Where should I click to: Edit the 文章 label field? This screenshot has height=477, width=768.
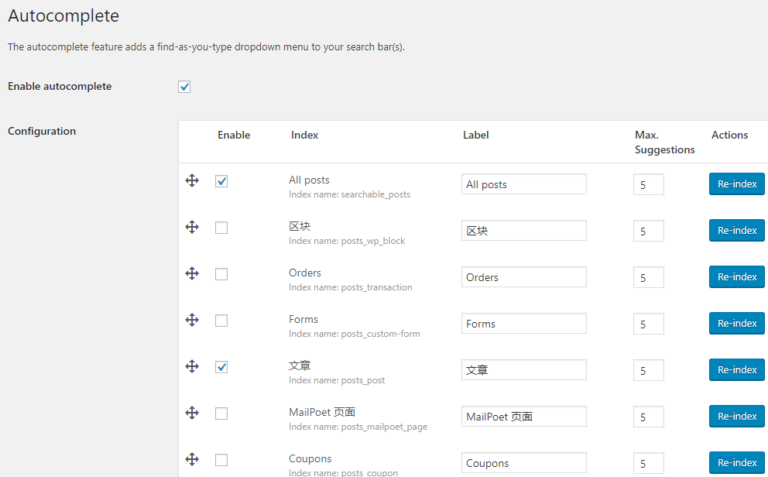click(524, 370)
